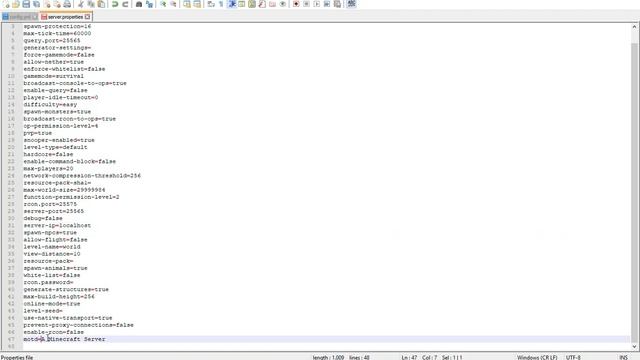Click the Stop Recording macro icon
This screenshot has width=640, height=360.
[x=307, y=4]
